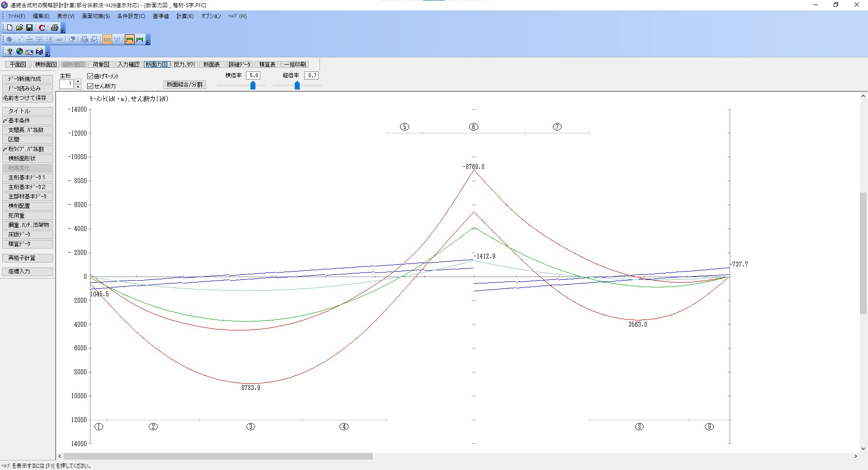Click the blue FB box icon

coord(39,52)
